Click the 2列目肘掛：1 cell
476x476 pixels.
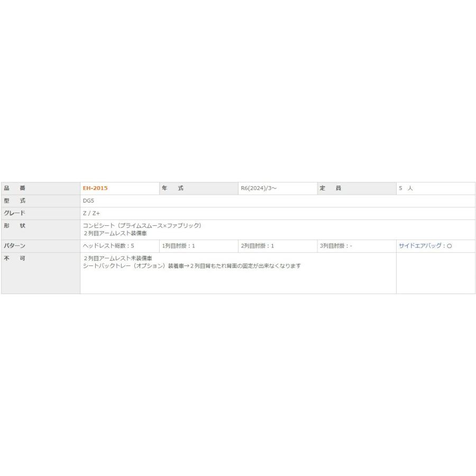click(258, 246)
